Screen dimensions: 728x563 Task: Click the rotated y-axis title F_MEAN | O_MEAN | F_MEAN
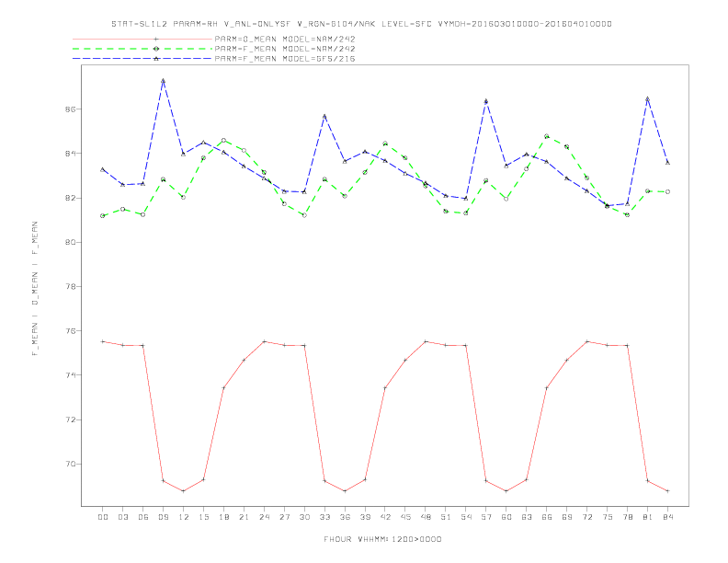35,289
